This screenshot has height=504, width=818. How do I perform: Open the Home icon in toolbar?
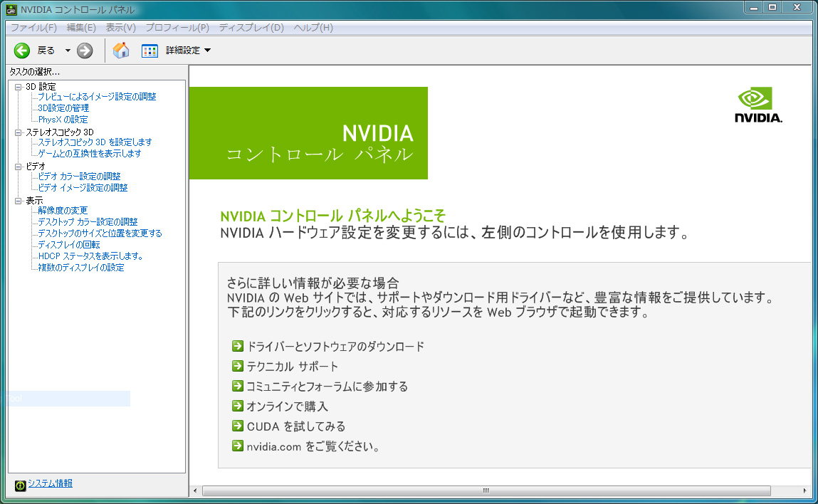(x=121, y=51)
